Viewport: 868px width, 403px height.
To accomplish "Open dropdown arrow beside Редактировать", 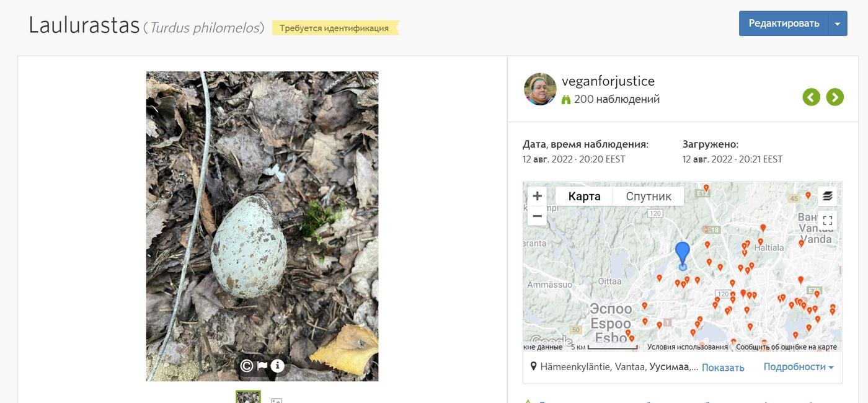I will [838, 24].
